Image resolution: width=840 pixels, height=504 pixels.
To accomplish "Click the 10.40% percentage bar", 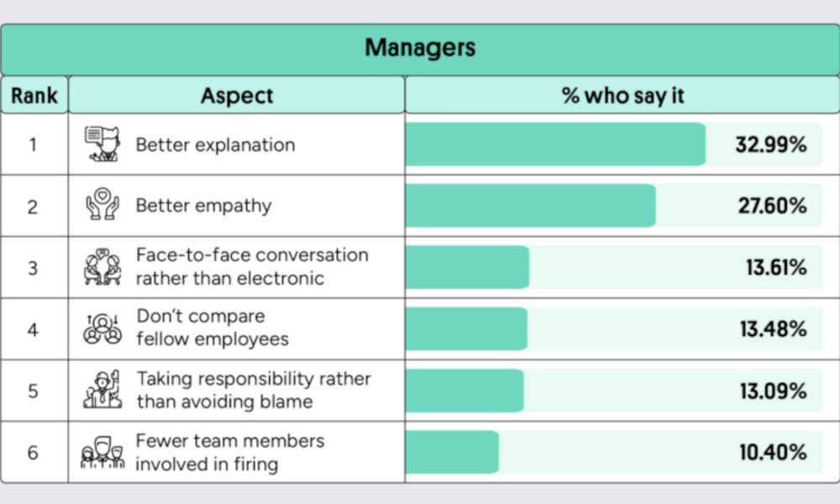I will tap(452, 452).
